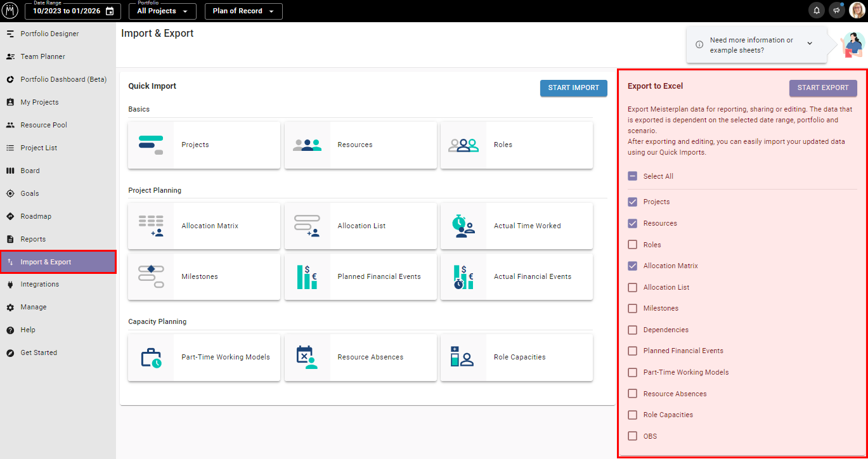Click the Goals target icon
Image resolution: width=868 pixels, height=459 pixels.
(x=10, y=193)
